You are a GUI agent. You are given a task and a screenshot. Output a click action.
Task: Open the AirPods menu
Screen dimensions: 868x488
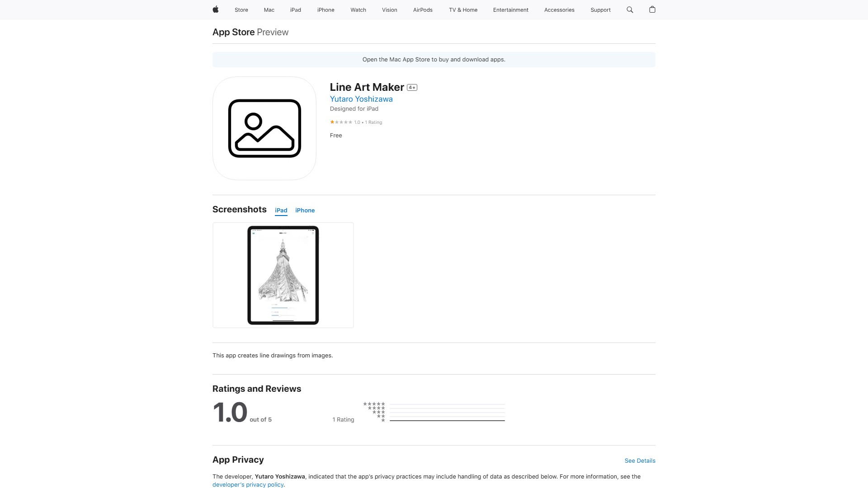click(x=422, y=9)
